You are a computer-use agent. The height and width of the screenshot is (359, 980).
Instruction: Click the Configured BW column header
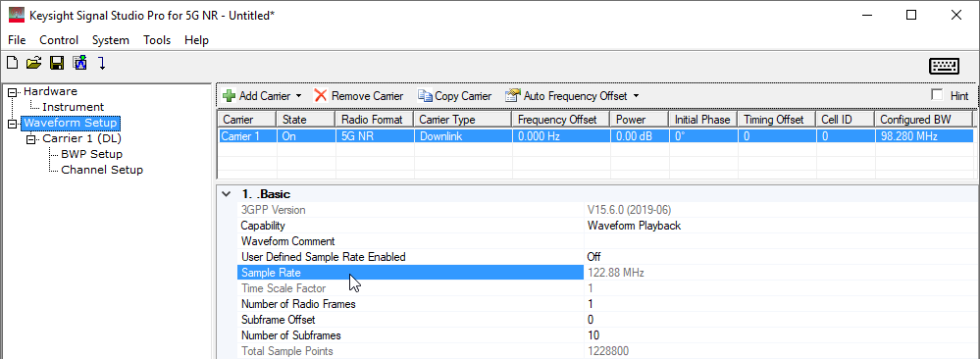coord(924,119)
